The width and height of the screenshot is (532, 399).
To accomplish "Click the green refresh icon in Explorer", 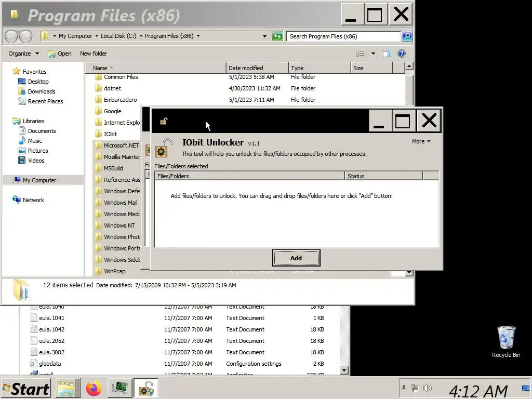I will [277, 36].
